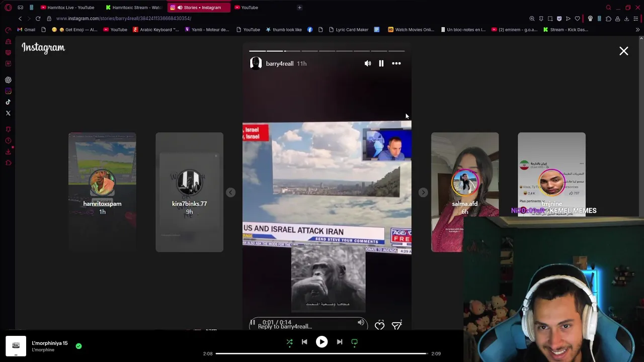The width and height of the screenshot is (644, 362).
Task: Open the Watch Movies Onli... bookmark
Action: [411, 30]
